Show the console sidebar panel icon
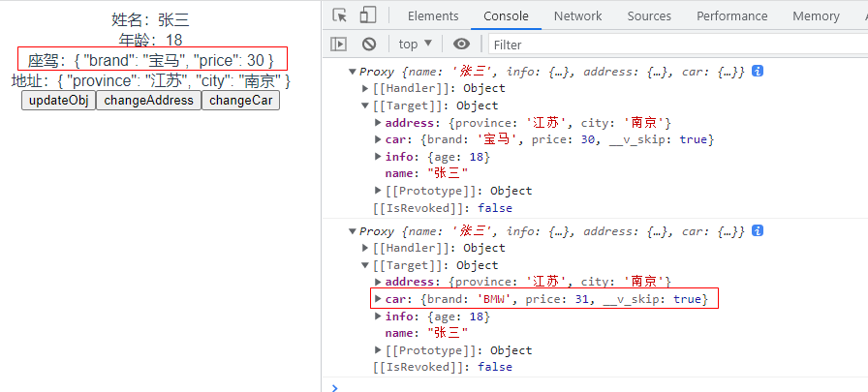 click(339, 45)
